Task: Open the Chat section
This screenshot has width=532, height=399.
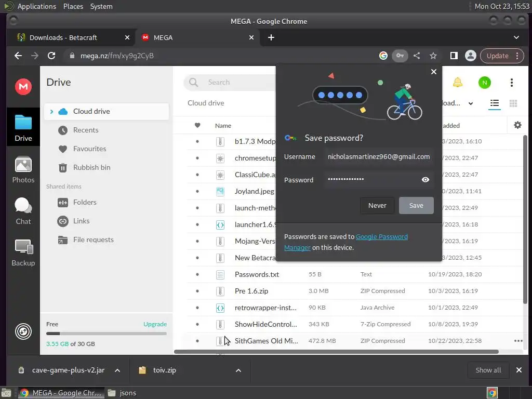Action: (23, 211)
